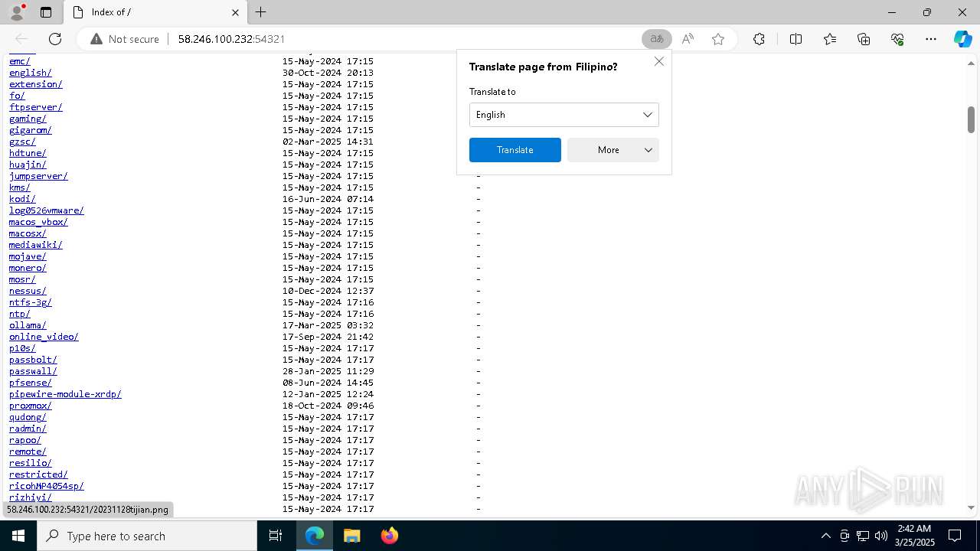
Task: Open the ftpserver/ directory link
Action: (x=36, y=107)
